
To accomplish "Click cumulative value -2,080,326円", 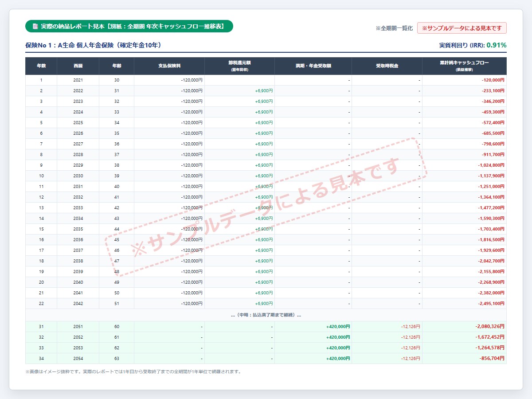I will coord(489,326).
